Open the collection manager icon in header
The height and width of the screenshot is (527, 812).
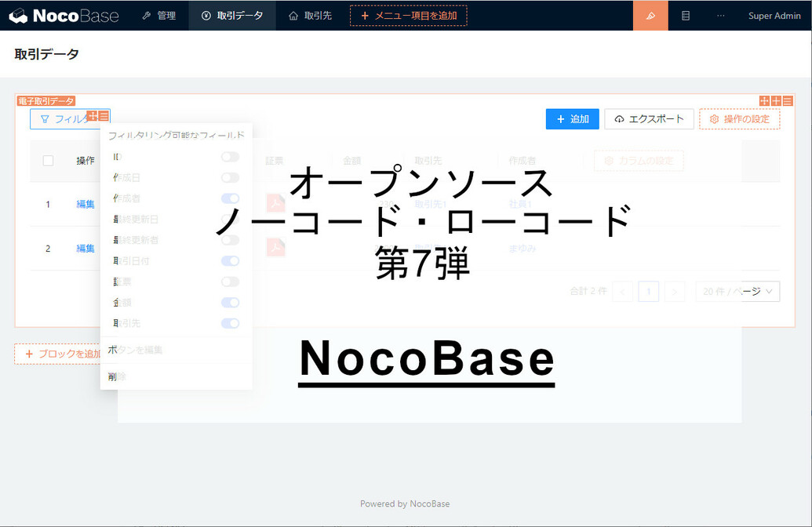click(686, 16)
